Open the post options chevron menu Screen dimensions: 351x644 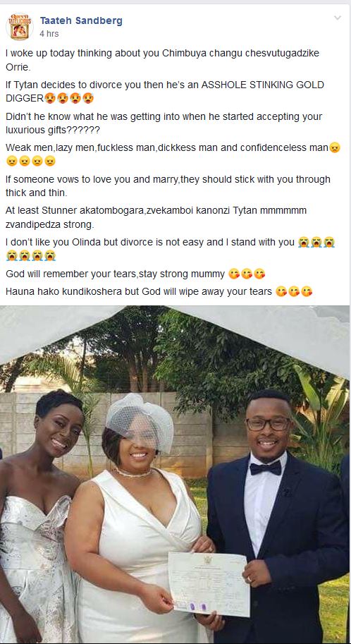[338, 18]
